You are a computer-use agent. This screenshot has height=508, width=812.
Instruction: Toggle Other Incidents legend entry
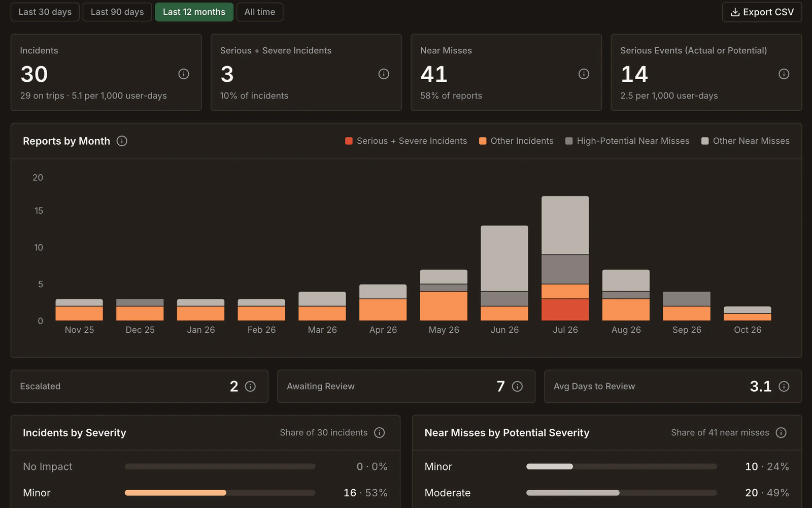pos(516,141)
